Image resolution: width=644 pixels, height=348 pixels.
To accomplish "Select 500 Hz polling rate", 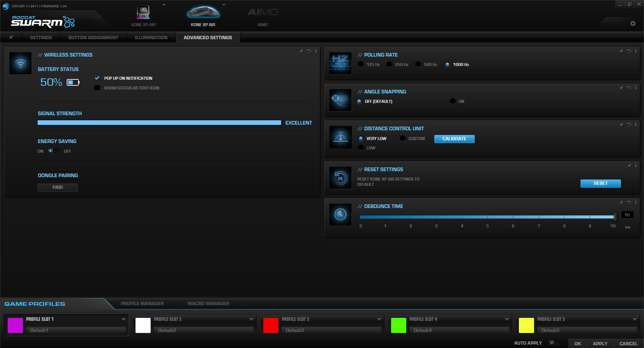I will point(418,64).
